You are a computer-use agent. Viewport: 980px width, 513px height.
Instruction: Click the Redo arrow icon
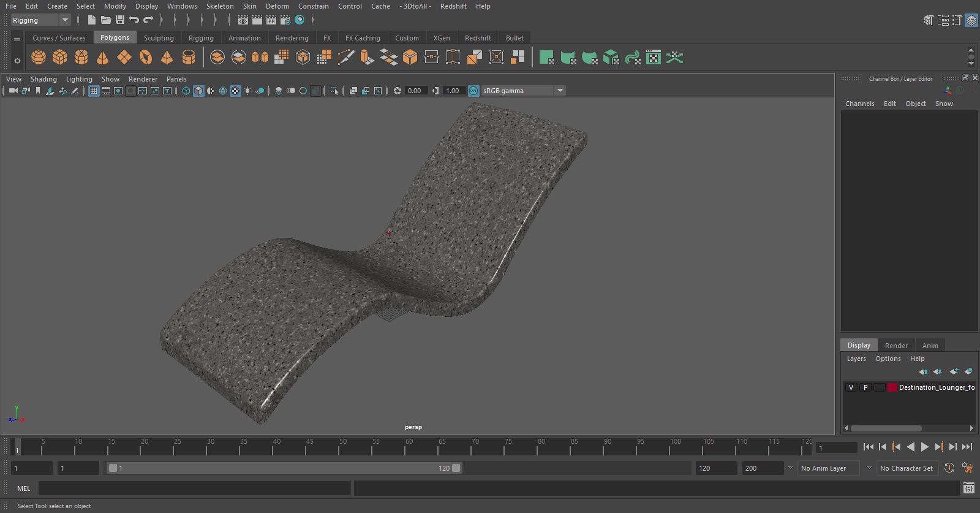click(x=148, y=20)
